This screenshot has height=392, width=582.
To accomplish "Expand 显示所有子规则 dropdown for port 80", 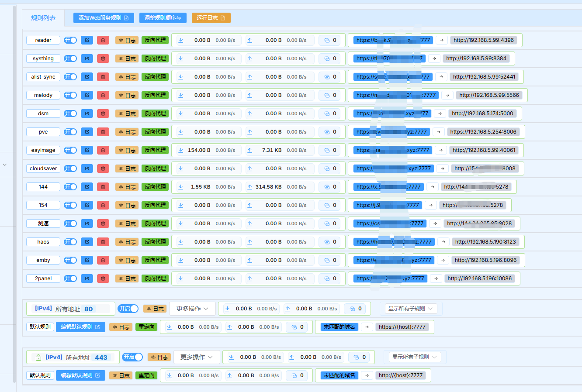I will tap(411, 309).
